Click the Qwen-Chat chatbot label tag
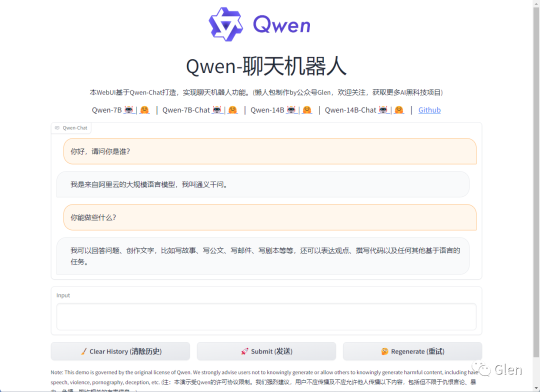 point(71,128)
